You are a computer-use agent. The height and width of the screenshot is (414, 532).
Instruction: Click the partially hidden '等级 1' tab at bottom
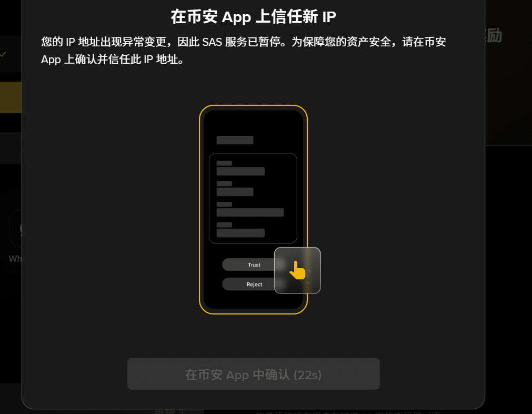(169, 411)
